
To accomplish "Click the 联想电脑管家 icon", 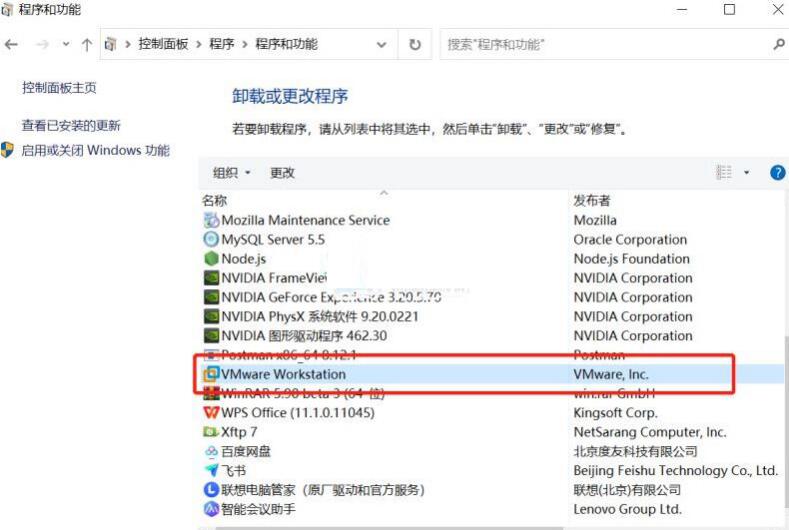I will [211, 489].
